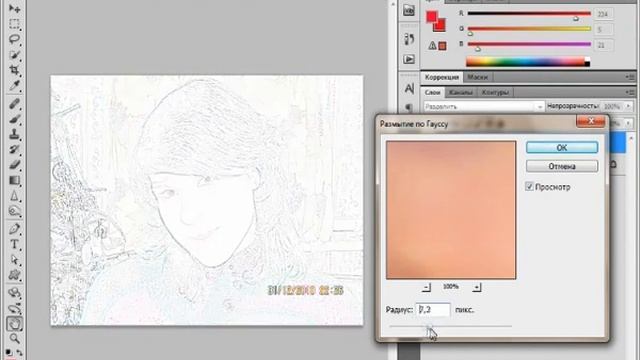Click the blur preview thumbnail in dialog
640x360 pixels.
click(451, 210)
